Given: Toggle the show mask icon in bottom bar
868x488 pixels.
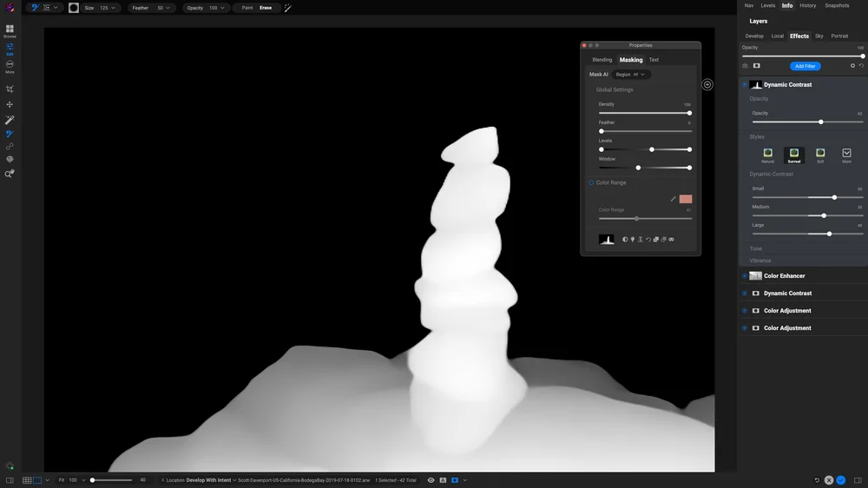Looking at the screenshot, I should (455, 480).
